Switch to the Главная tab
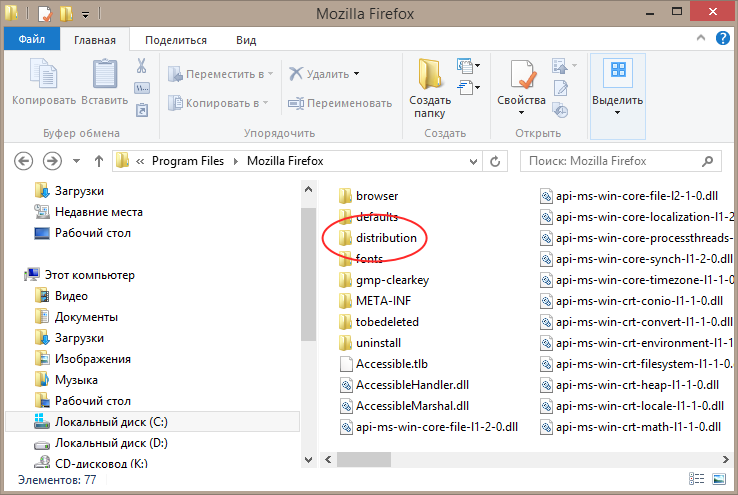 click(x=95, y=40)
